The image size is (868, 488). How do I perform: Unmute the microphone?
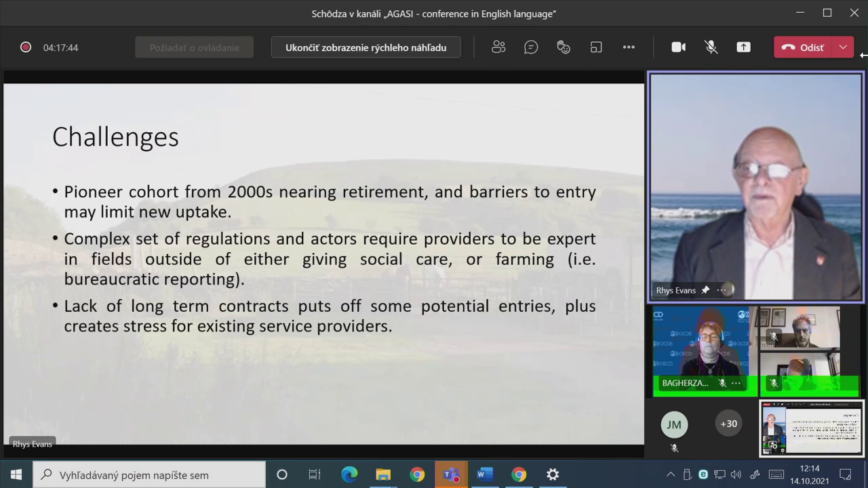point(711,47)
